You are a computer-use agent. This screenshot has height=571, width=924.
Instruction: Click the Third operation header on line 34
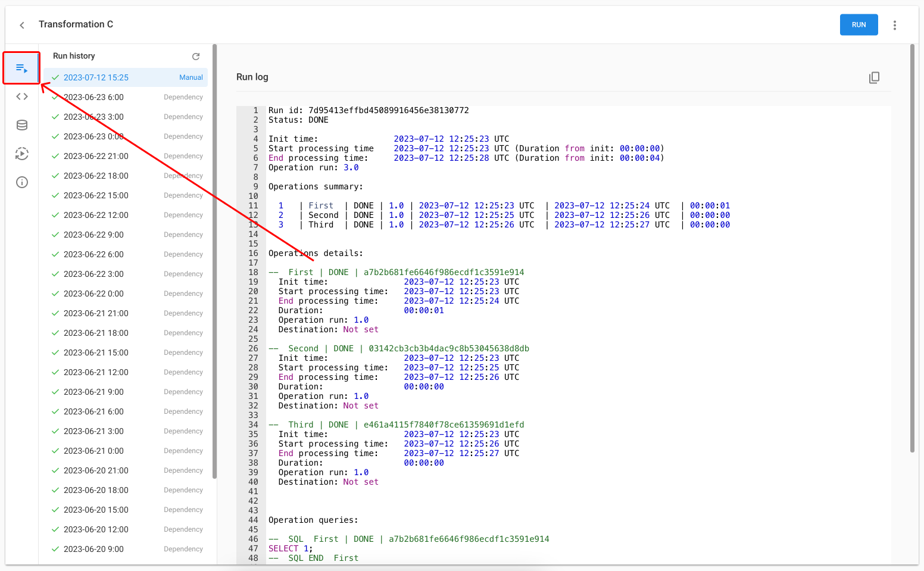(397, 425)
